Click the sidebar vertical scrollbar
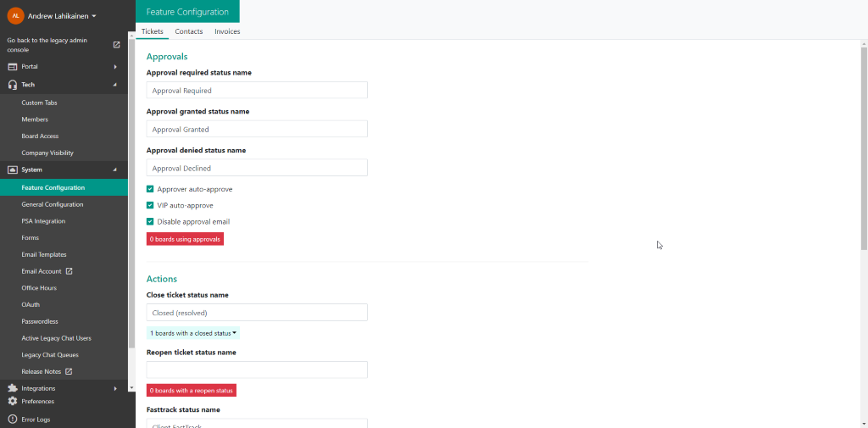The height and width of the screenshot is (428, 868). pyautogui.click(x=131, y=192)
